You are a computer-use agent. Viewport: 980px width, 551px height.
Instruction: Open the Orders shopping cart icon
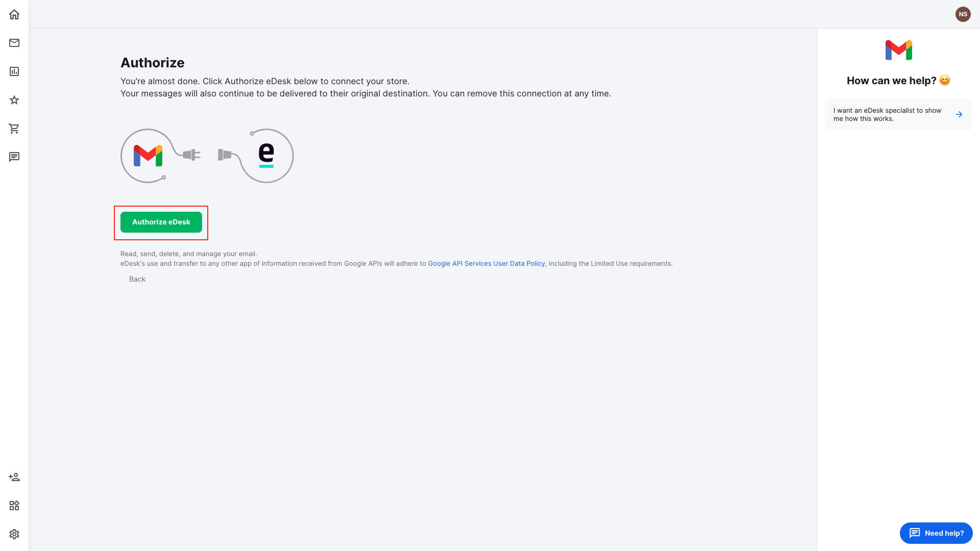pos(14,129)
